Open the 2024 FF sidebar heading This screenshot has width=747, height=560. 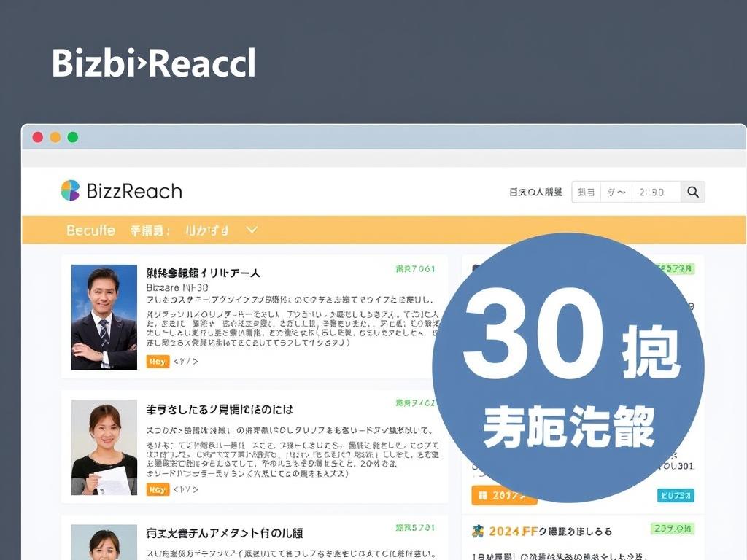(x=550, y=532)
